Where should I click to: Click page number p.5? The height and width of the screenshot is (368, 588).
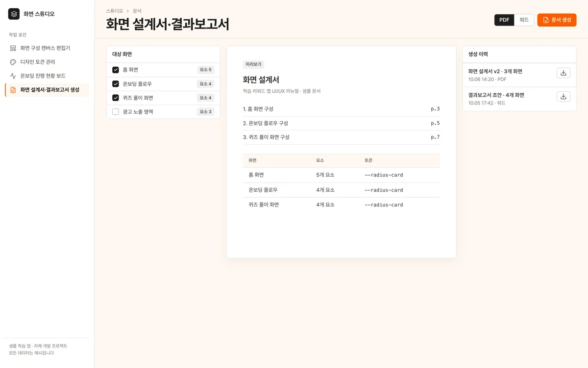tap(435, 123)
